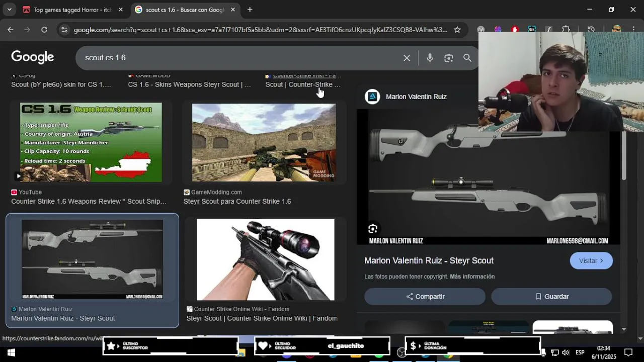Reload the current page
This screenshot has height=362, width=644.
point(44,30)
